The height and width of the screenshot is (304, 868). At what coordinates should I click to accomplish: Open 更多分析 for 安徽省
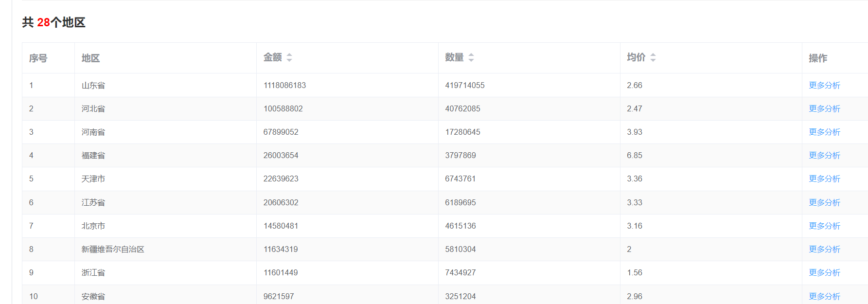(x=824, y=296)
